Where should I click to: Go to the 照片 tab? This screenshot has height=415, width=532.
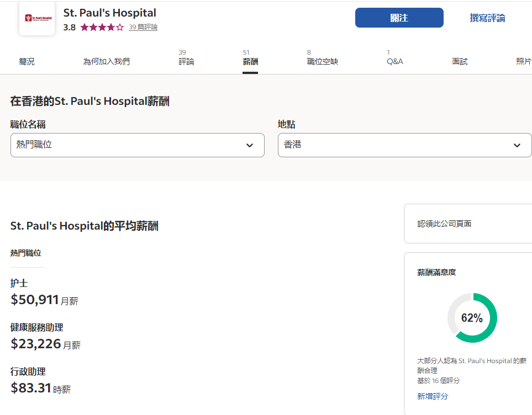coord(524,61)
